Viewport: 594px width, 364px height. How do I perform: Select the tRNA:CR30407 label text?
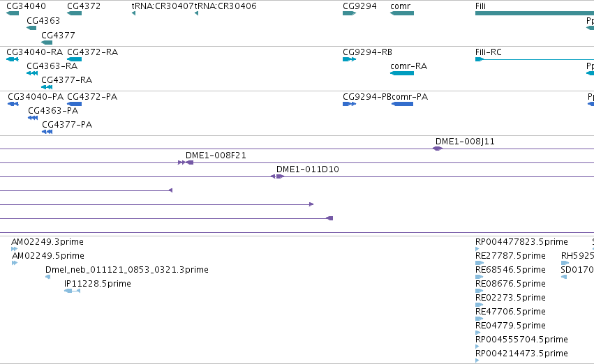(163, 6)
